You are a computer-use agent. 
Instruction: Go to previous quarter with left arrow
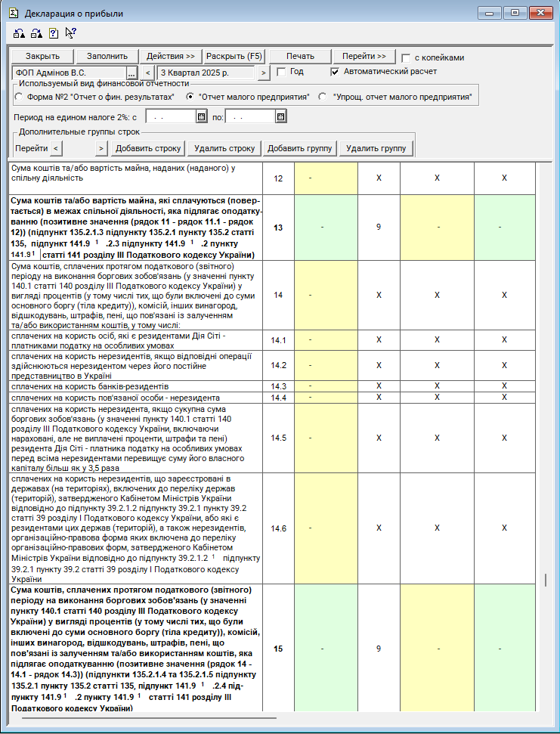pyautogui.click(x=147, y=73)
